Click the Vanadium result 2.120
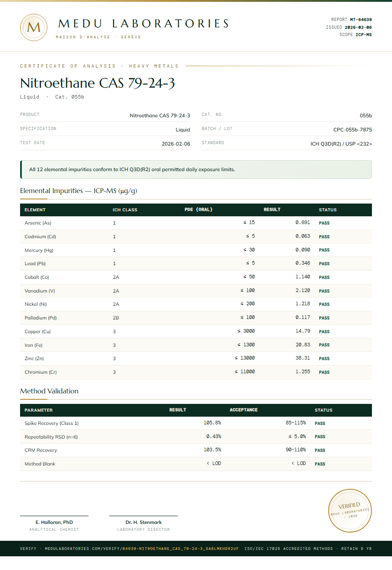Viewport: 392px width, 570px height. pos(303,291)
